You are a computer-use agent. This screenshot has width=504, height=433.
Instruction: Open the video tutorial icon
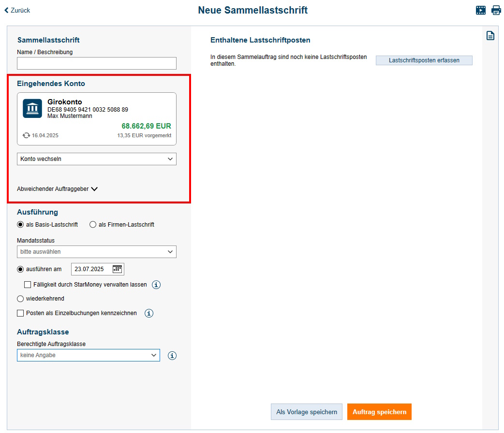tap(480, 10)
